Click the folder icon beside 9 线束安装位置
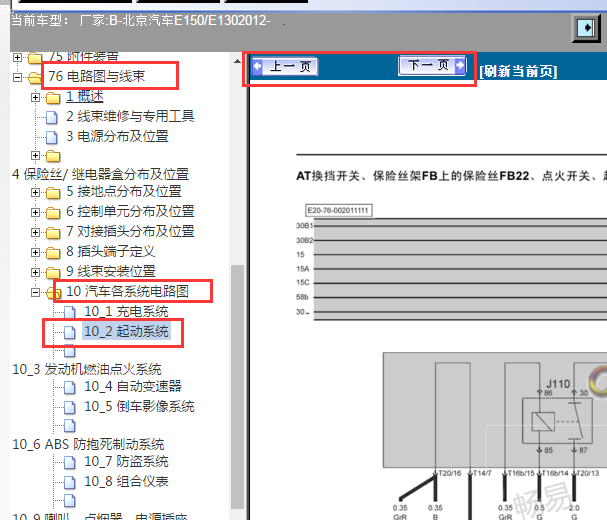The image size is (607, 520). click(x=53, y=273)
